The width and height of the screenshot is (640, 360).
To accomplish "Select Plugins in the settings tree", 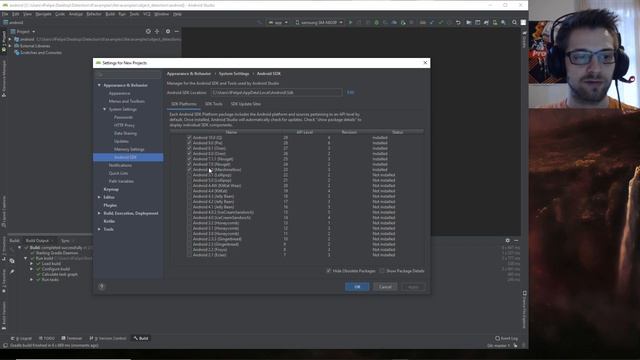I will pos(110,205).
